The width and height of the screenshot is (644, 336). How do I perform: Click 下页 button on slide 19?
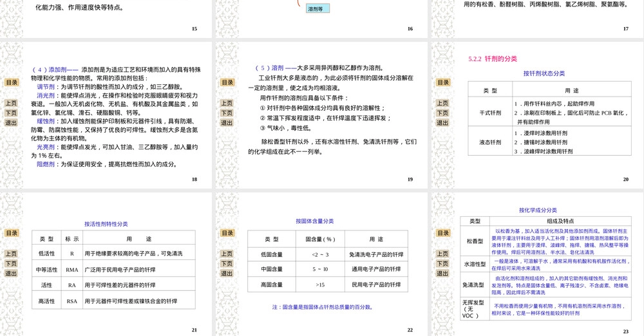pyautogui.click(x=227, y=113)
